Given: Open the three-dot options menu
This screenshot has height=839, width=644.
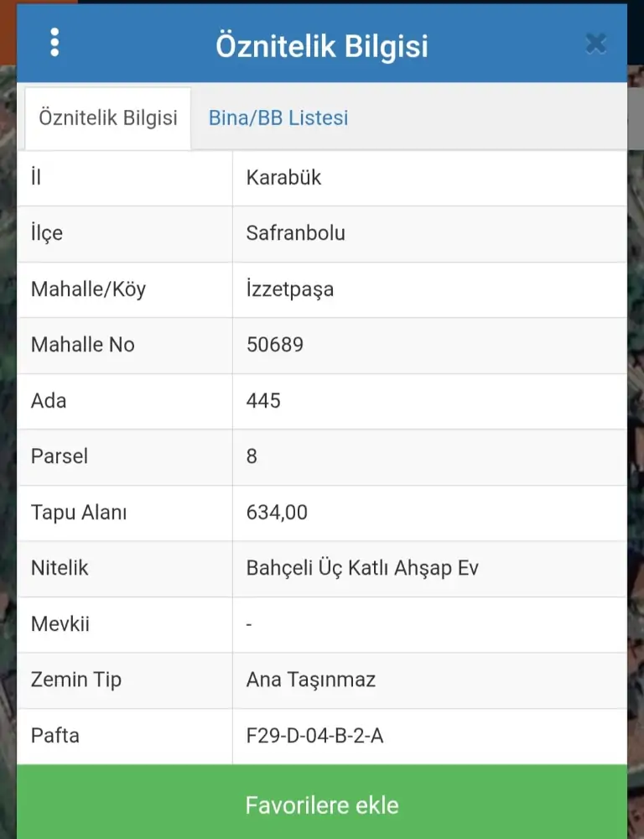Looking at the screenshot, I should point(55,42).
